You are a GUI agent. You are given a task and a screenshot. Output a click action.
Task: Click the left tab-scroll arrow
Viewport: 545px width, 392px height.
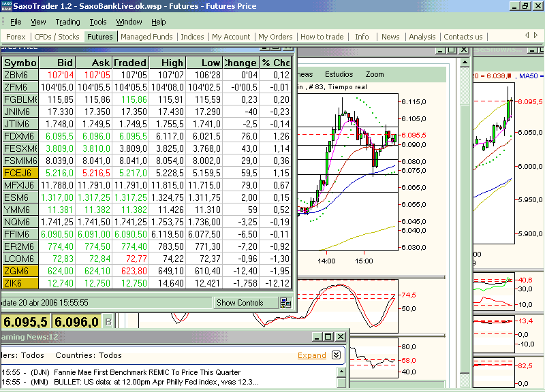coord(527,35)
